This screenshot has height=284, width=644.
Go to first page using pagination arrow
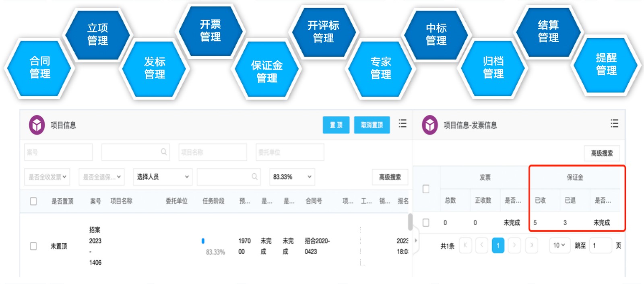466,245
